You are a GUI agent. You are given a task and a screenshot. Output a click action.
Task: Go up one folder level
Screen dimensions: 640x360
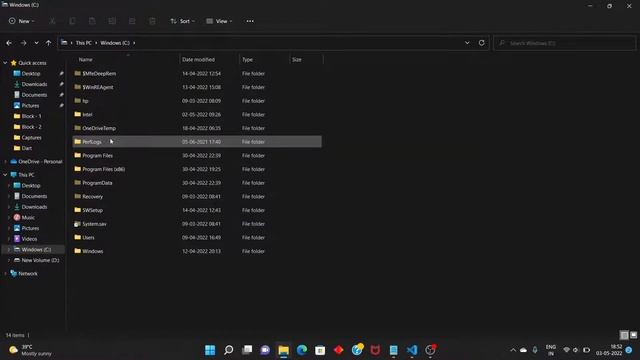coord(49,43)
